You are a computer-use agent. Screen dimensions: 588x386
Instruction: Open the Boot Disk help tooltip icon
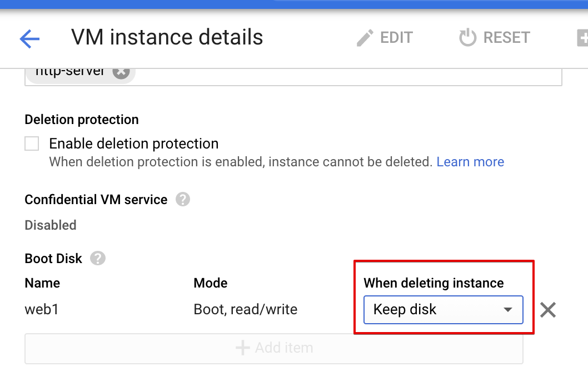coord(97,258)
